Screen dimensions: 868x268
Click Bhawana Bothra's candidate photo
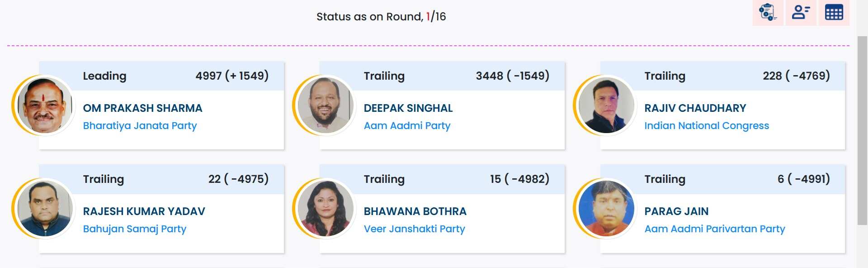(x=325, y=208)
